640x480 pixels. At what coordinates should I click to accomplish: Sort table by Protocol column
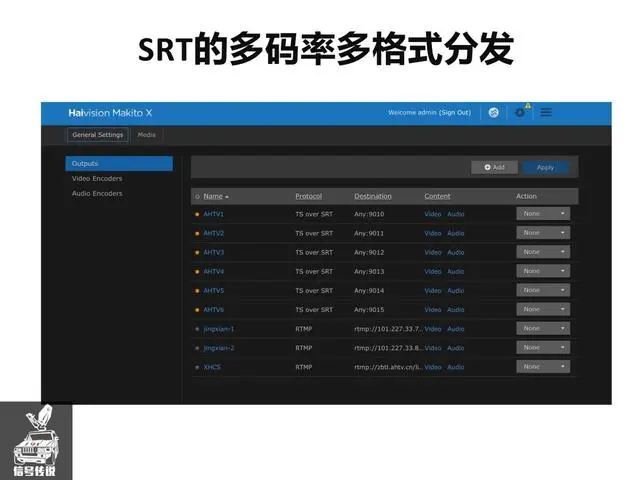pos(309,196)
